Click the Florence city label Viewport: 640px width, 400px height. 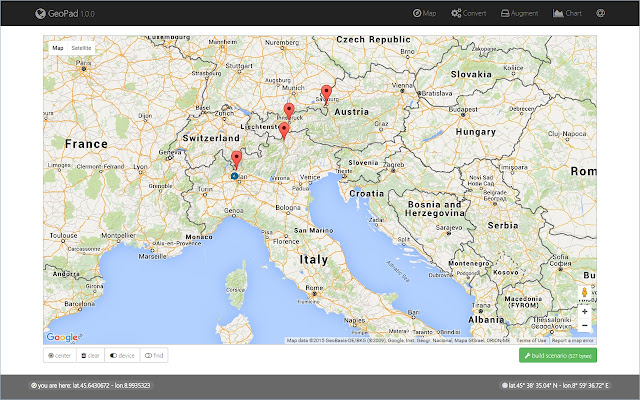tap(286, 241)
